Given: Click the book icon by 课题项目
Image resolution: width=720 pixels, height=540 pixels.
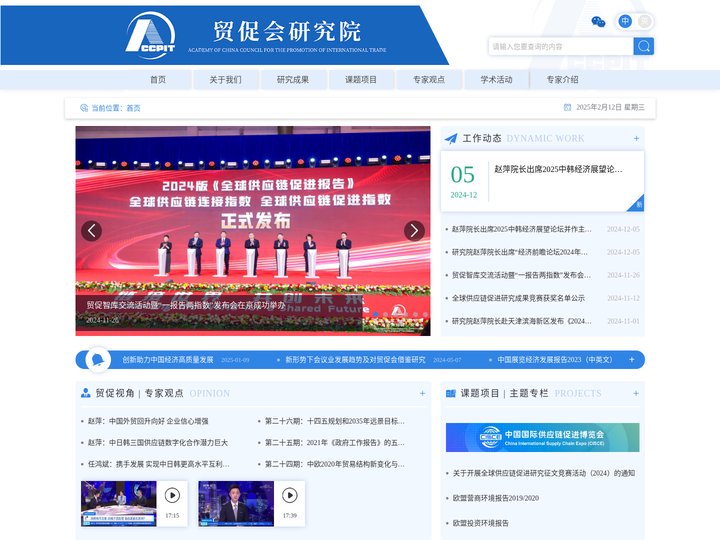Looking at the screenshot, I should click(x=451, y=393).
